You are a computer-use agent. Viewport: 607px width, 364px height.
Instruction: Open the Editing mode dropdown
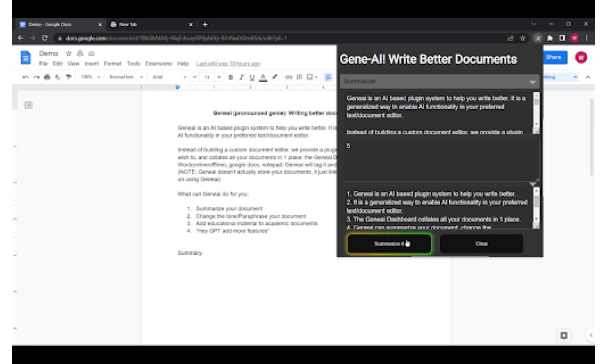coord(560,77)
